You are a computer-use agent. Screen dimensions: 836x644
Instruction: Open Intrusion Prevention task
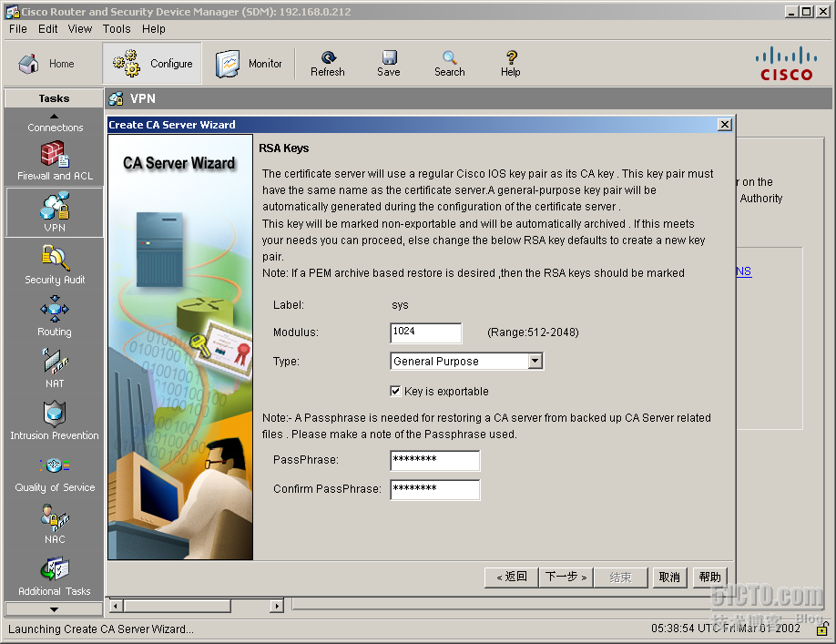coord(55,421)
